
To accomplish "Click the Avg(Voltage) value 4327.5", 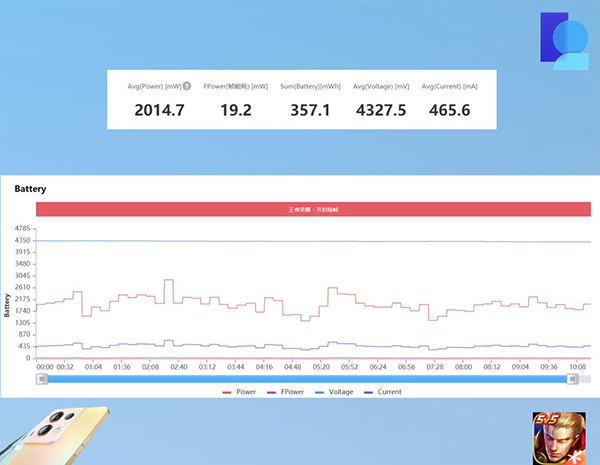I will point(381,110).
